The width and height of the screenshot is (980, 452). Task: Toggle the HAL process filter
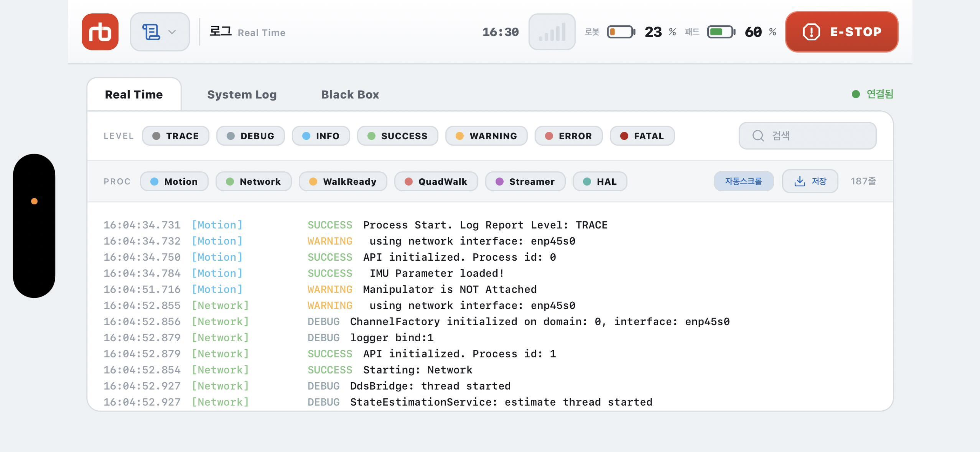tap(600, 182)
